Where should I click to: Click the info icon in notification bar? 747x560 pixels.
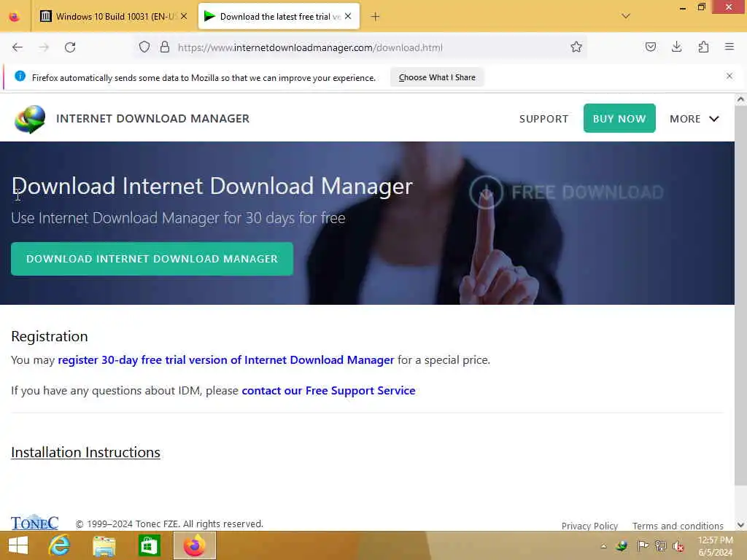point(20,76)
